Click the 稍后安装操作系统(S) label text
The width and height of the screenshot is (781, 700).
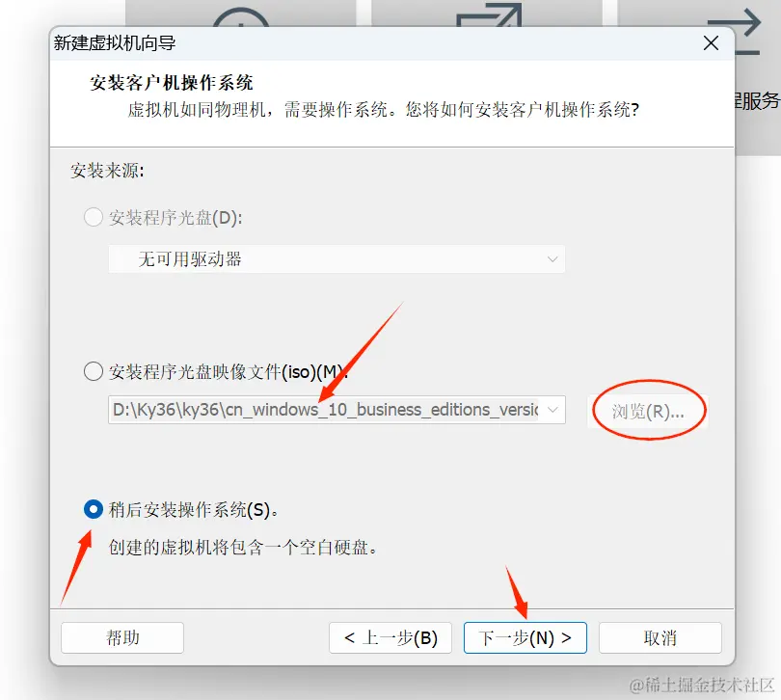pos(193,510)
